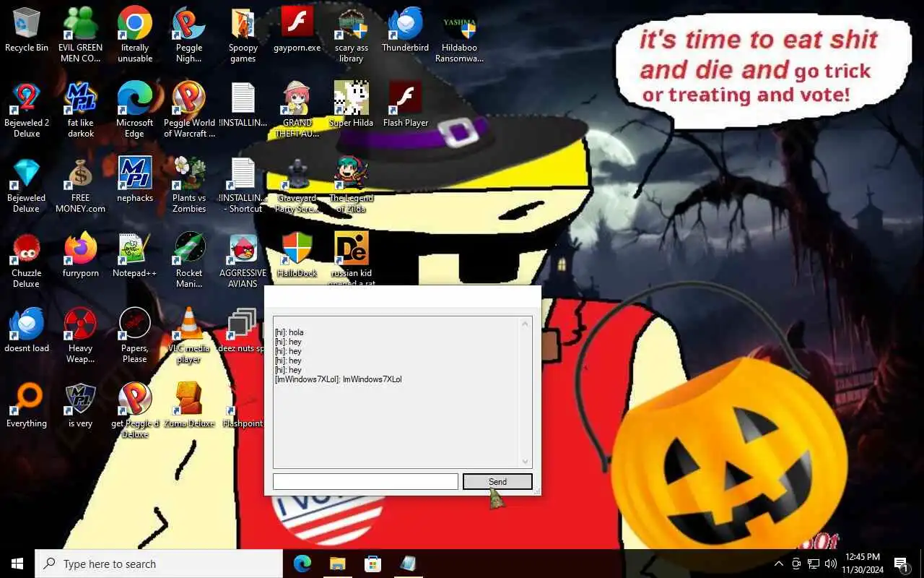
Task: Open Microsoft Store from the taskbar
Action: (372, 564)
